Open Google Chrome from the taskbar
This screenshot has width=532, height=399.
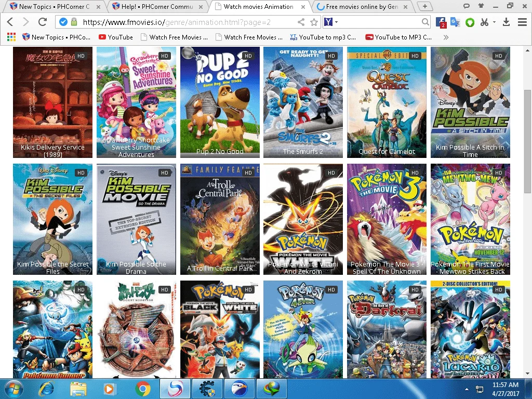click(143, 389)
